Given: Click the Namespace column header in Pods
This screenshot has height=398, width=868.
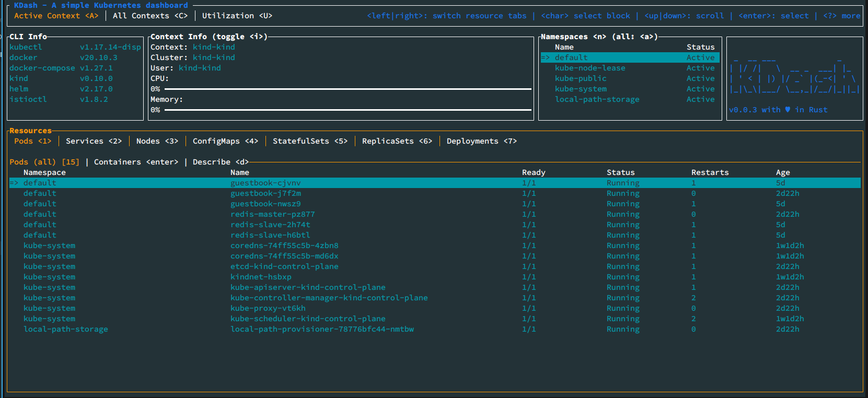Looking at the screenshot, I should tap(44, 172).
